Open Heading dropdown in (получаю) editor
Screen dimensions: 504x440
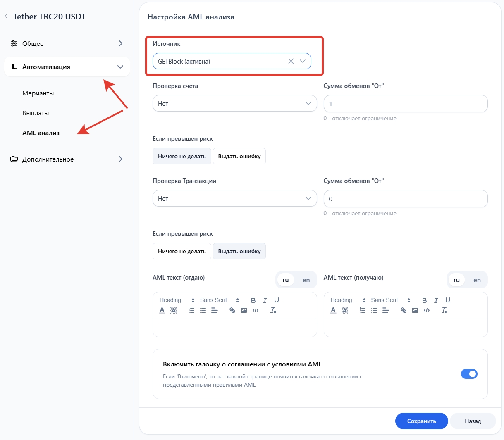coord(348,300)
